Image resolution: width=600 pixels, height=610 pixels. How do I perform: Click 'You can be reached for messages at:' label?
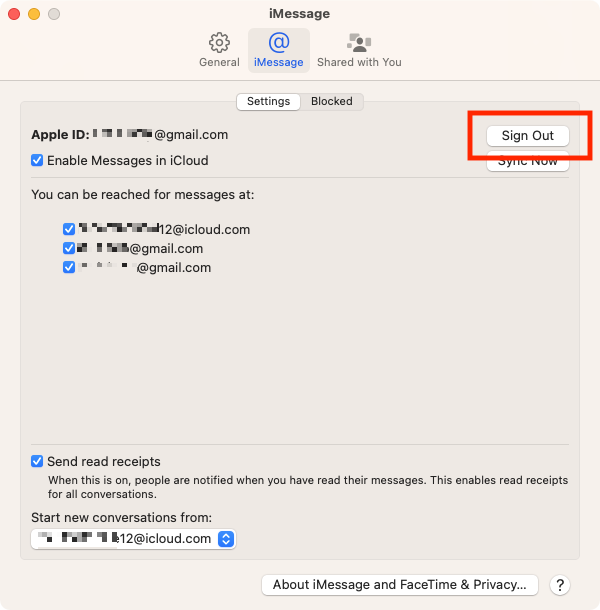(142, 195)
